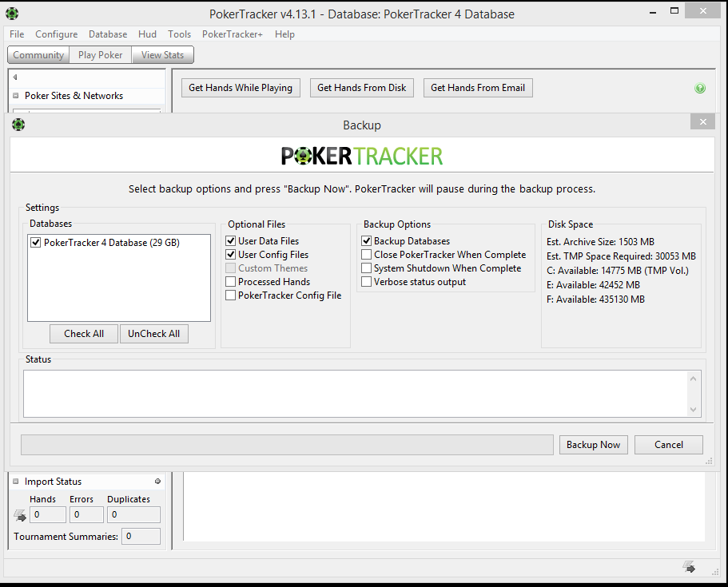Enable System Shutdown When Complete

[366, 268]
